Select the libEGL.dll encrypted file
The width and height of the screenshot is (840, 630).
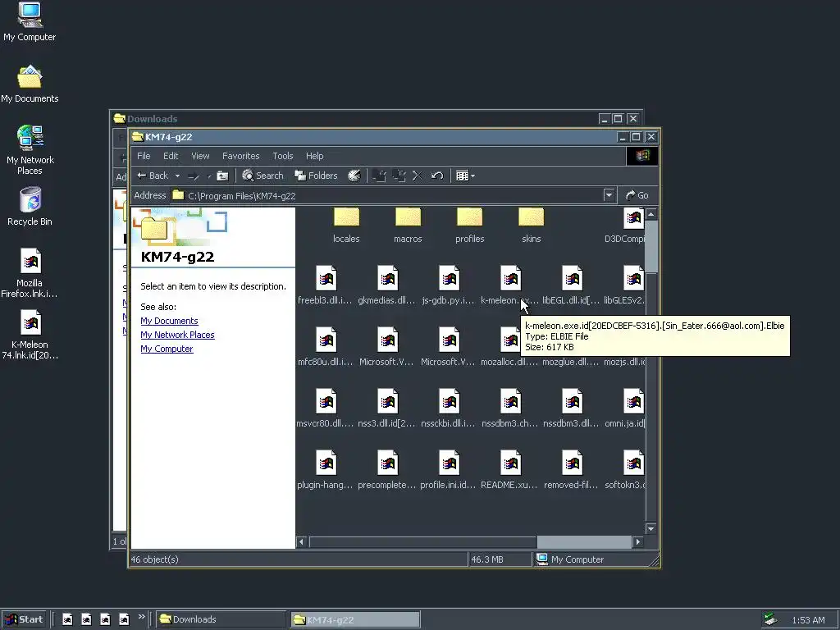click(x=571, y=285)
